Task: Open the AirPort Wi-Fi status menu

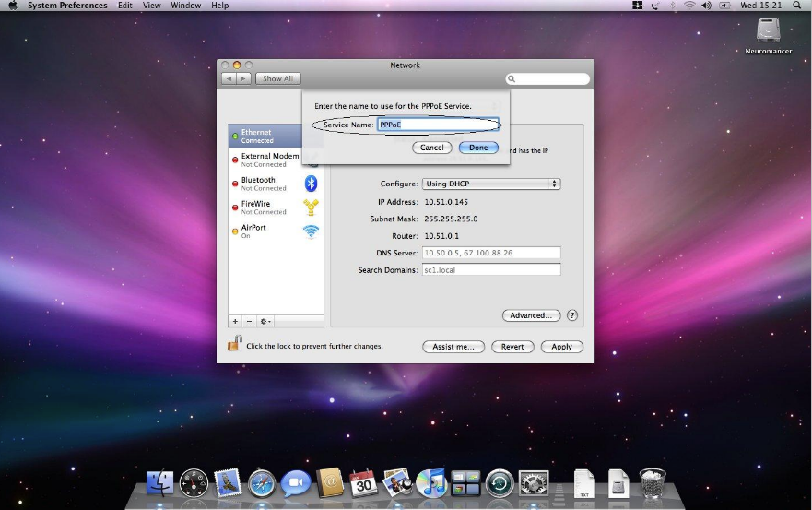Action: click(689, 6)
